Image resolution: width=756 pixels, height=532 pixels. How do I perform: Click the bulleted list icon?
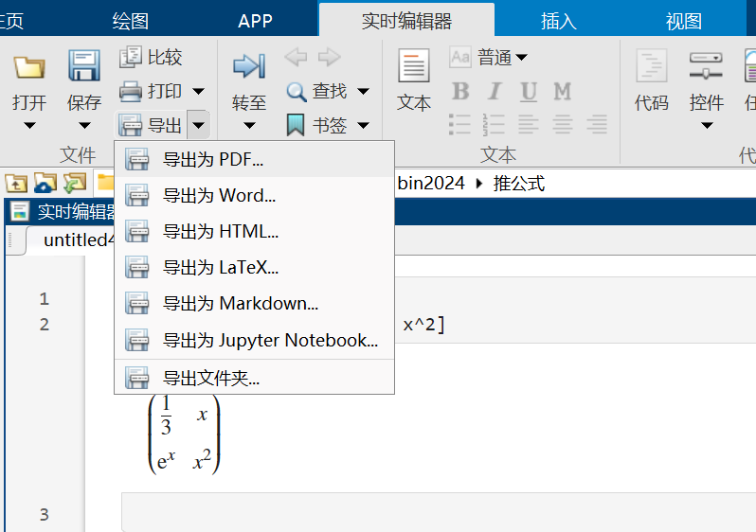(x=460, y=124)
